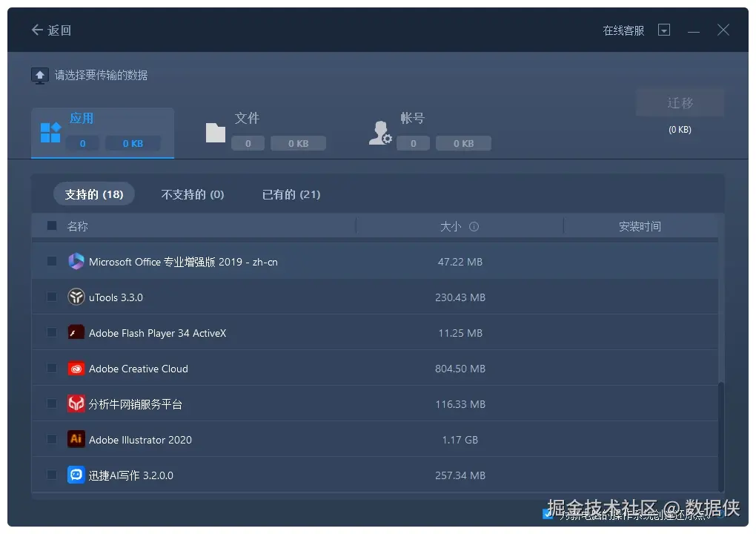Click the Adobe Creative Cloud name text
Screen dimensions: 756x534
[x=139, y=369]
